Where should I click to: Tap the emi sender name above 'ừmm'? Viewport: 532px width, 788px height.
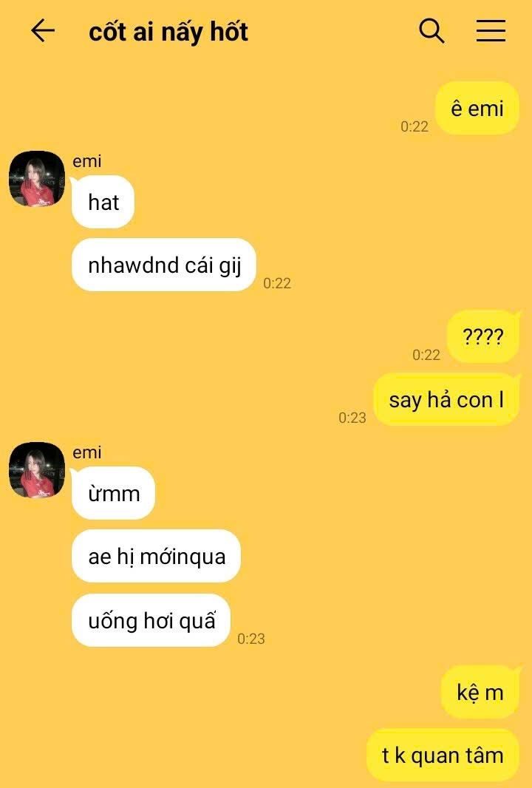(x=87, y=452)
